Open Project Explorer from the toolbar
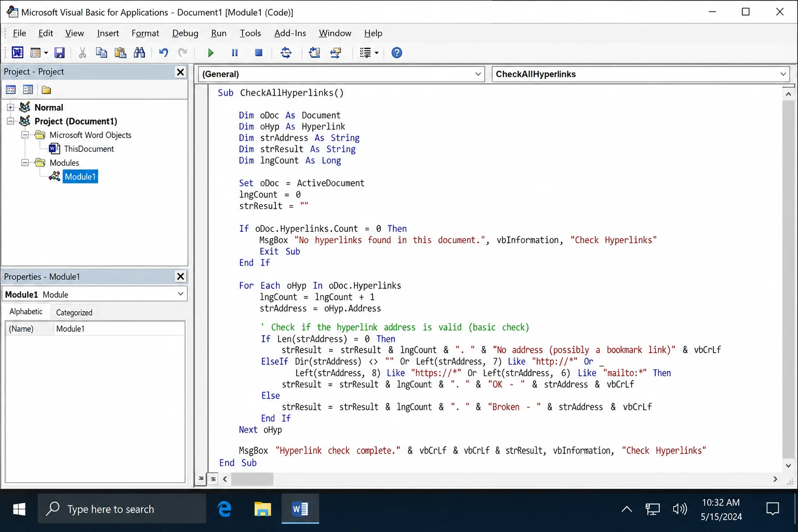The image size is (798, 532). (314, 52)
